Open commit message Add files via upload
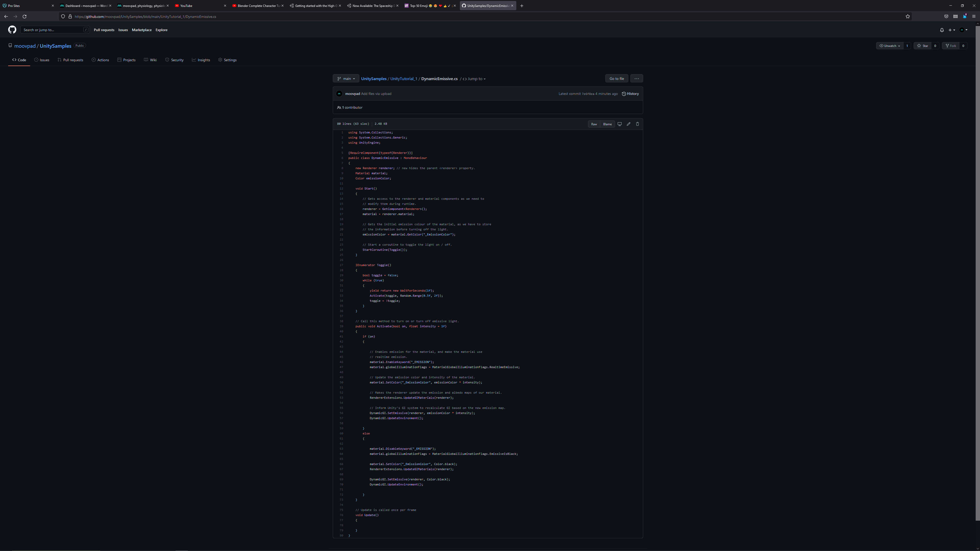980x551 pixels. [x=376, y=94]
